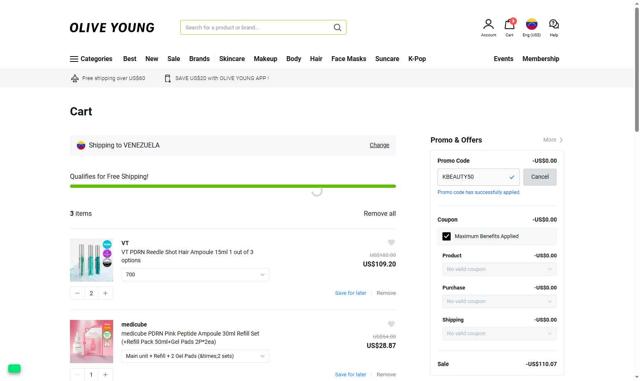640x381 pixels.
Task: Add medicube Ampoule to wishlist heart
Action: click(x=391, y=324)
